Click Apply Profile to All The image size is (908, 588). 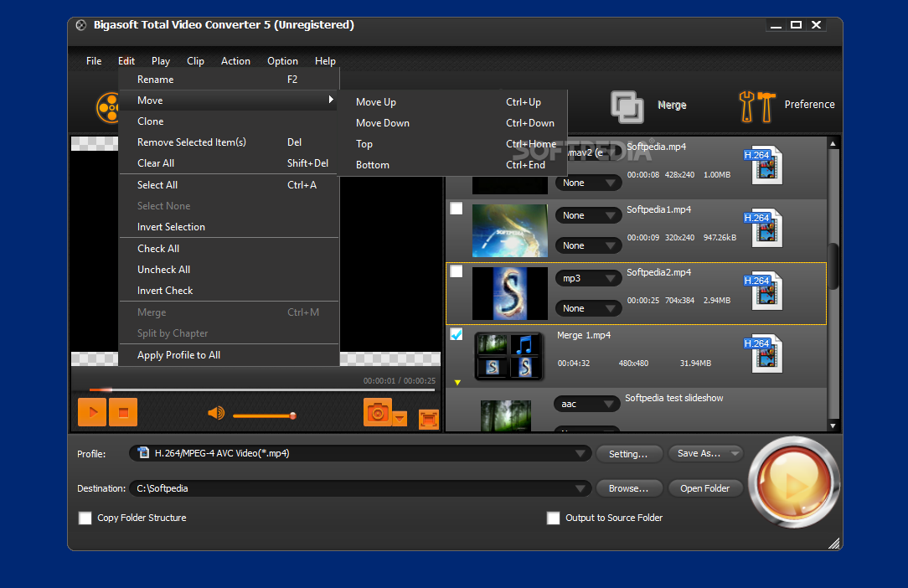point(229,355)
